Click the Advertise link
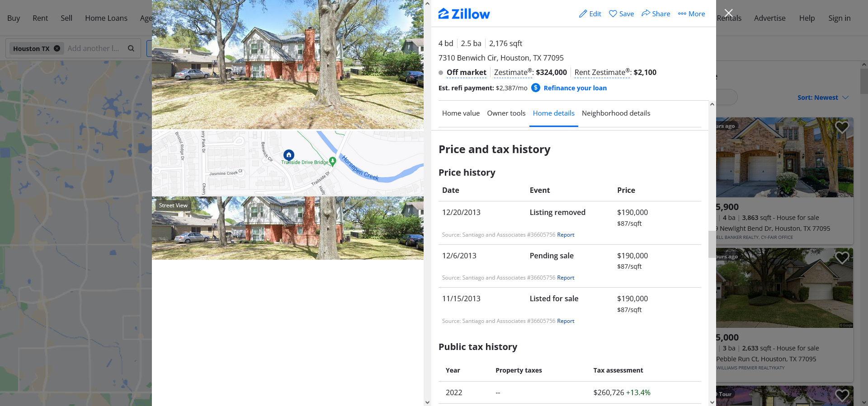This screenshot has width=868, height=406. pyautogui.click(x=770, y=18)
